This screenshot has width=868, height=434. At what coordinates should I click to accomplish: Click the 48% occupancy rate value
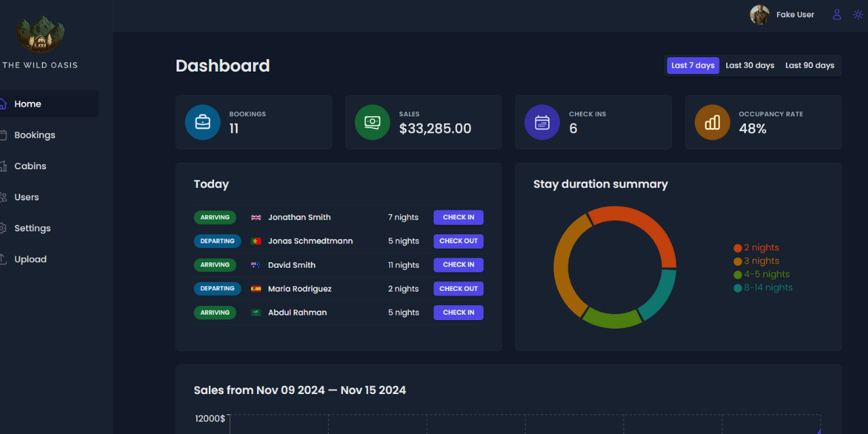tap(753, 129)
